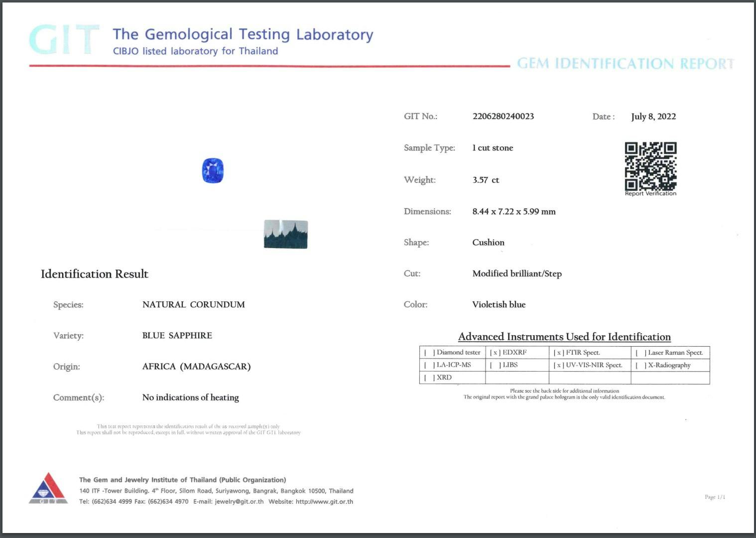Viewport: 756px width, 538px height.
Task: Check the X-Radiography box
Action: (640, 365)
